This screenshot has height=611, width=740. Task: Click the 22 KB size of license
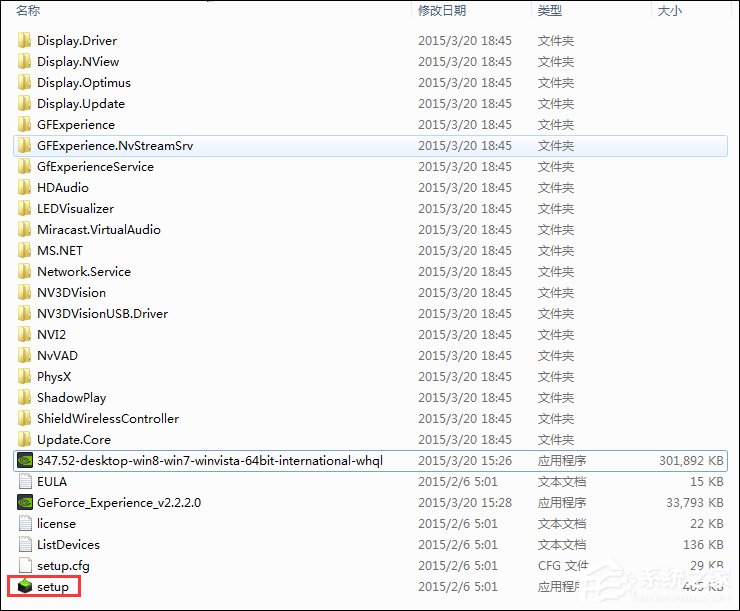[706, 523]
